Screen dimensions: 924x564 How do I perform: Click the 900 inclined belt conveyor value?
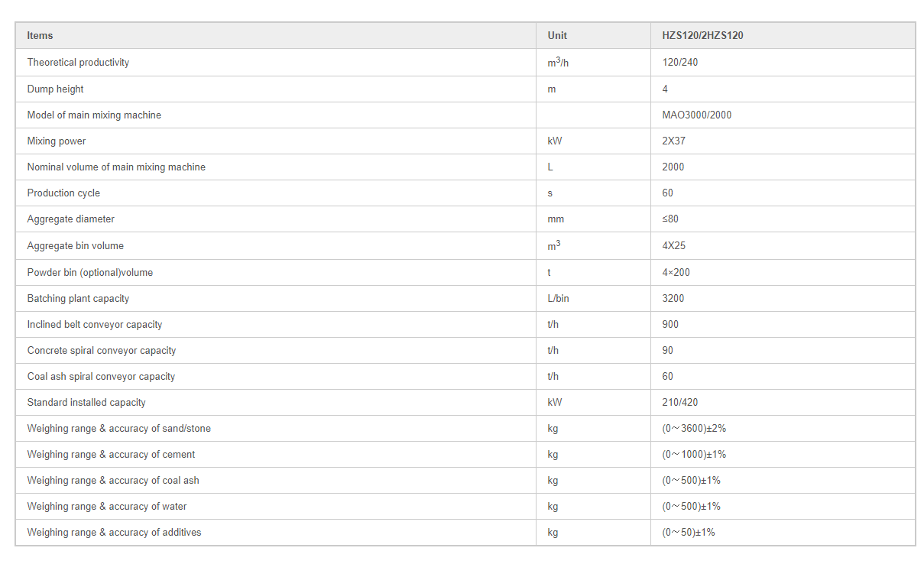pos(670,325)
